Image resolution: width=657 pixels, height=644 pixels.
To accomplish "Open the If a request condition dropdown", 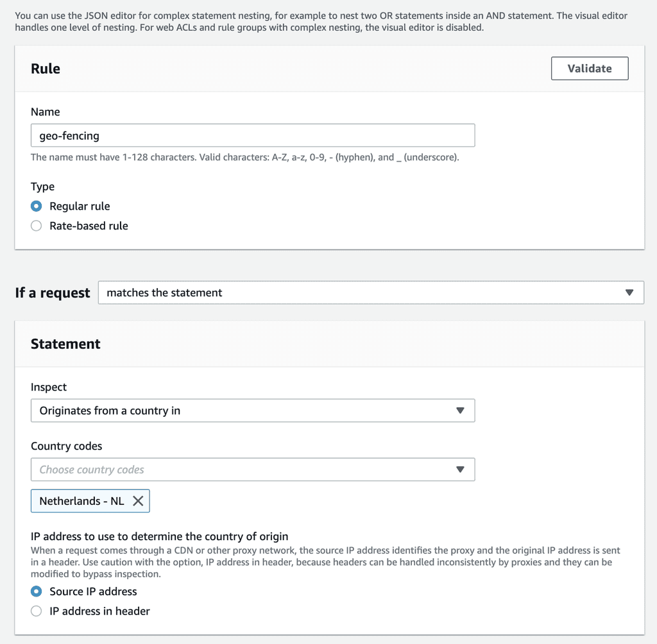I will pos(370,292).
